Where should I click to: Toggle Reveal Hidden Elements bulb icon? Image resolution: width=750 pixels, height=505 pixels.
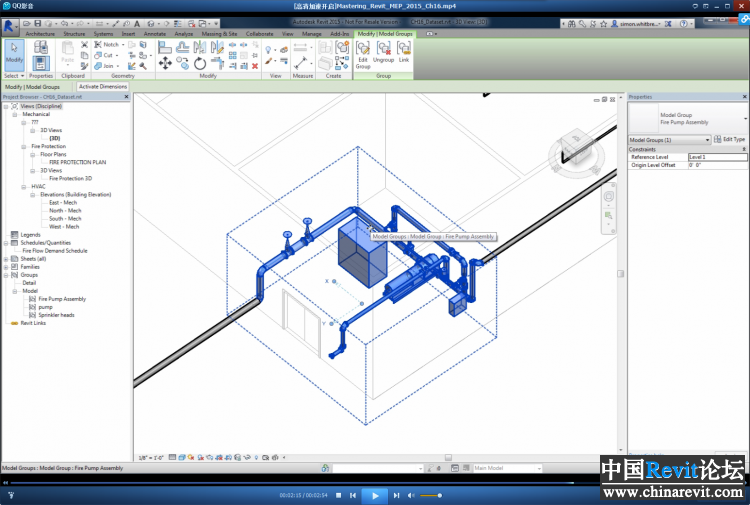(256, 458)
